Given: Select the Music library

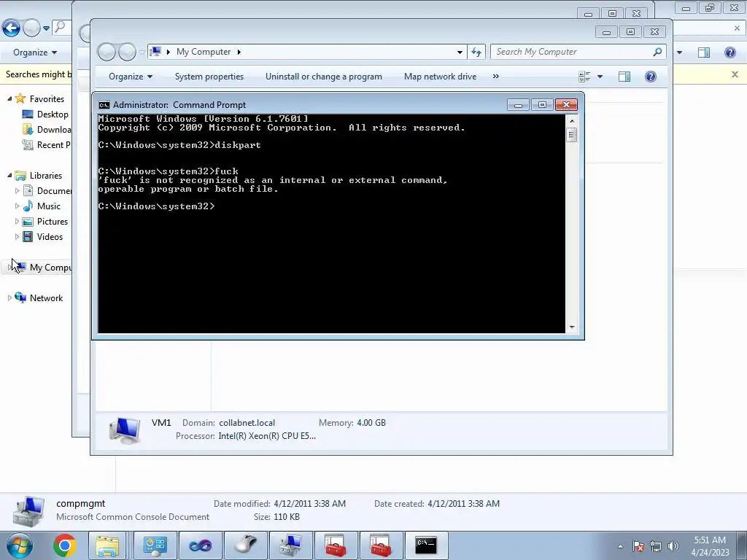Looking at the screenshot, I should pyautogui.click(x=49, y=206).
